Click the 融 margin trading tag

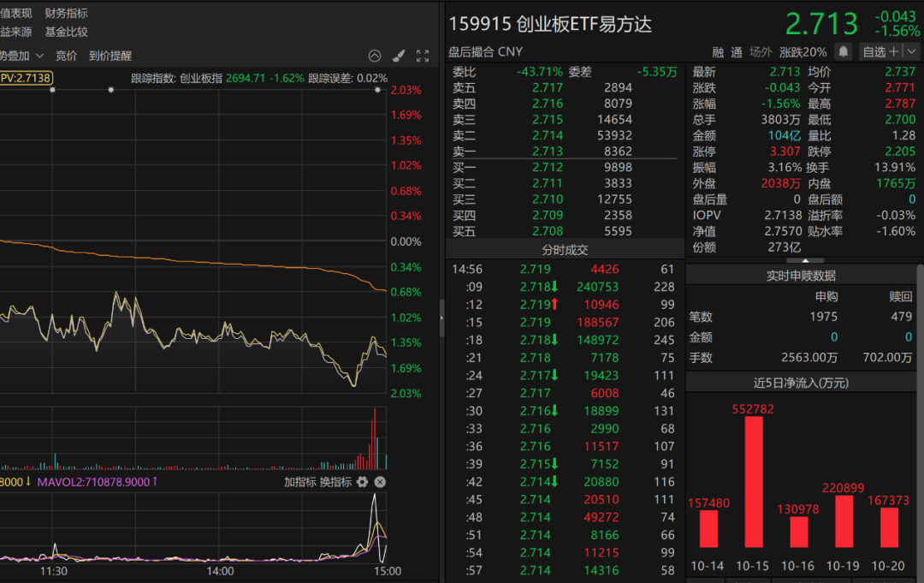coord(718,52)
